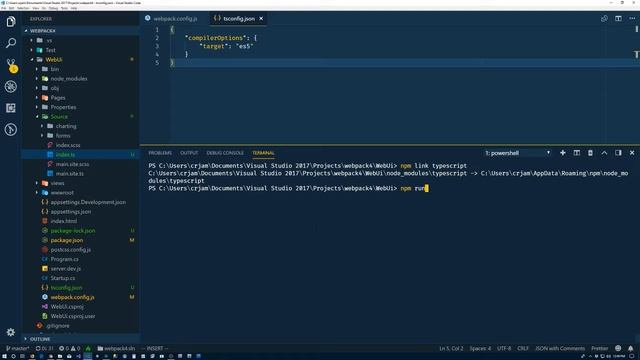Expand the Pages folder
The width and height of the screenshot is (640, 360).
80,98
